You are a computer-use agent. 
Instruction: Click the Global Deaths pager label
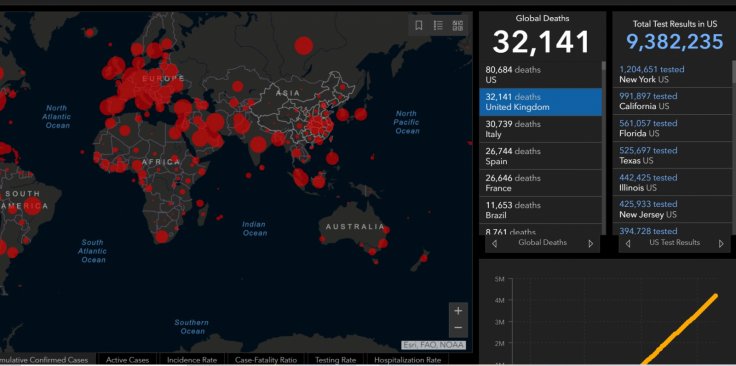542,243
